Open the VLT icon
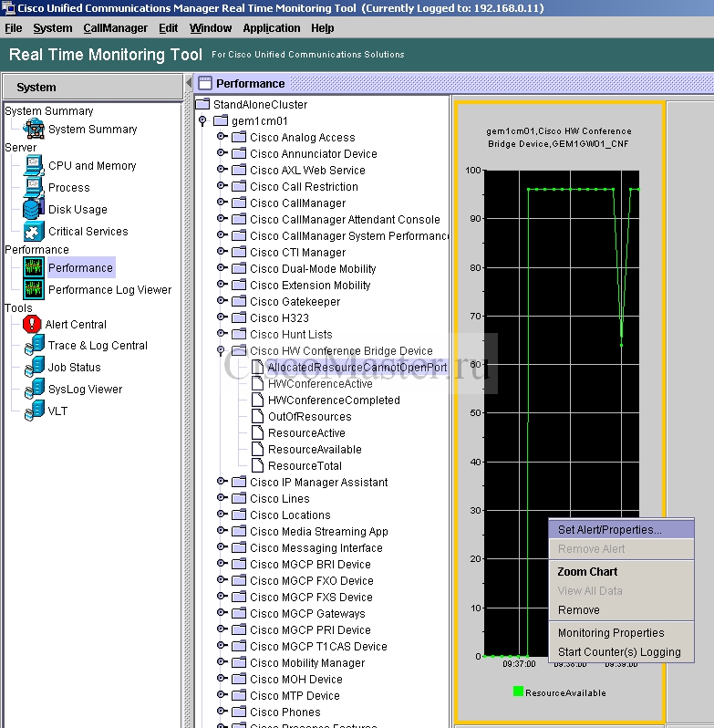Screen dimensions: 714x728 [35, 411]
